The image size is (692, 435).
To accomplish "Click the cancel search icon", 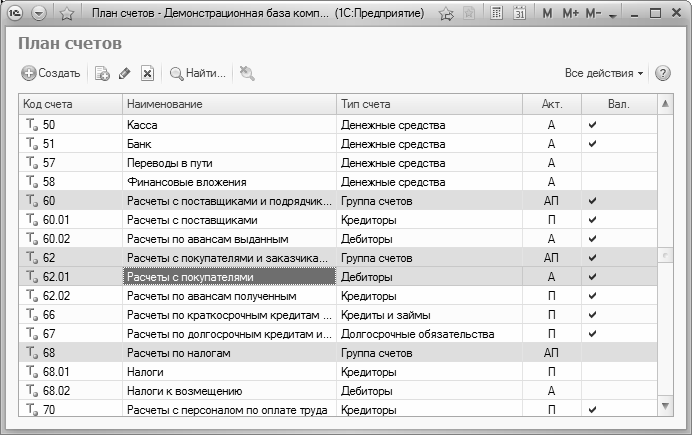I will (x=247, y=73).
